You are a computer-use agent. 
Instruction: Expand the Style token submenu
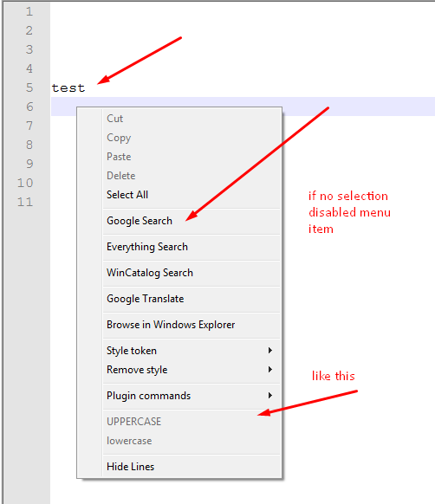[x=192, y=351]
